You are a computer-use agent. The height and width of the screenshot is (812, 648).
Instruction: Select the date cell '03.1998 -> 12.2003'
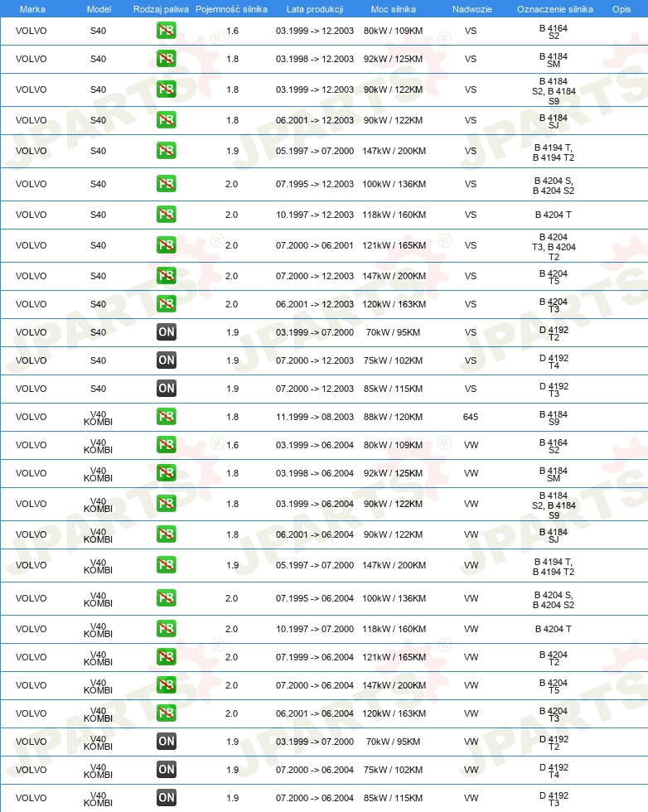pos(315,59)
